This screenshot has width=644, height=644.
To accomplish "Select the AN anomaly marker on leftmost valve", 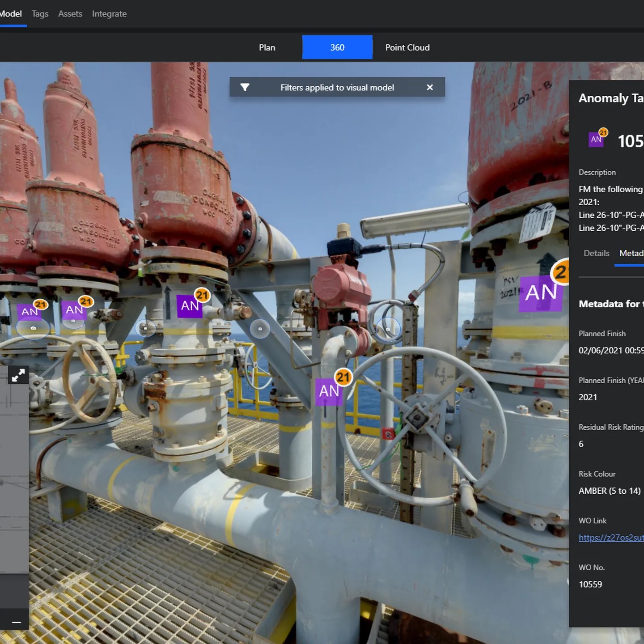I will [30, 311].
